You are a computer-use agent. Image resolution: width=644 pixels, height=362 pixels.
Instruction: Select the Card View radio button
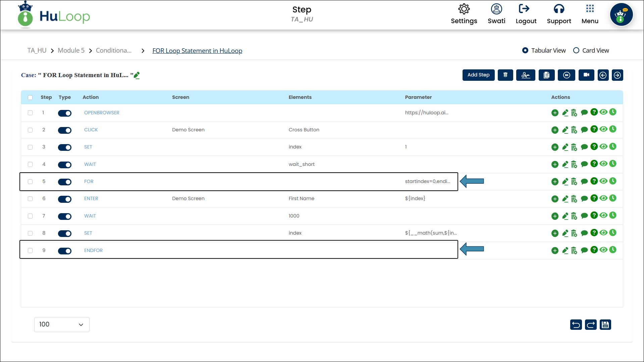point(576,51)
